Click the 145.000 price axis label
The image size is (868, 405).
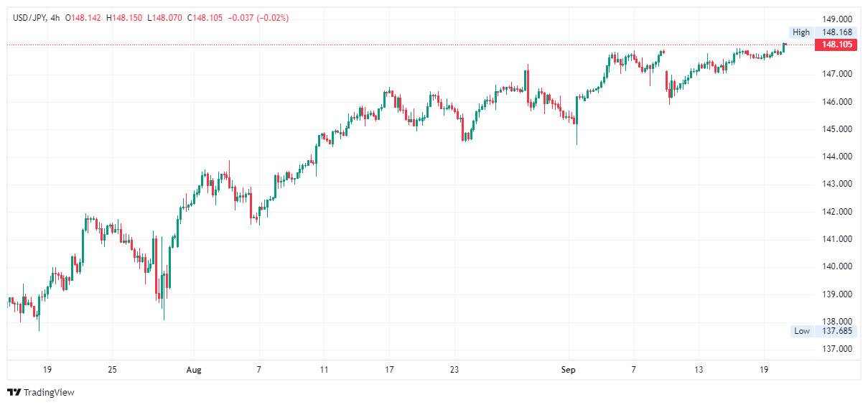836,129
